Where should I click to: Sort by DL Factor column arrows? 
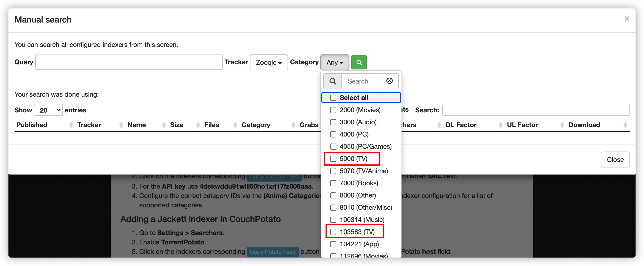click(x=500, y=125)
